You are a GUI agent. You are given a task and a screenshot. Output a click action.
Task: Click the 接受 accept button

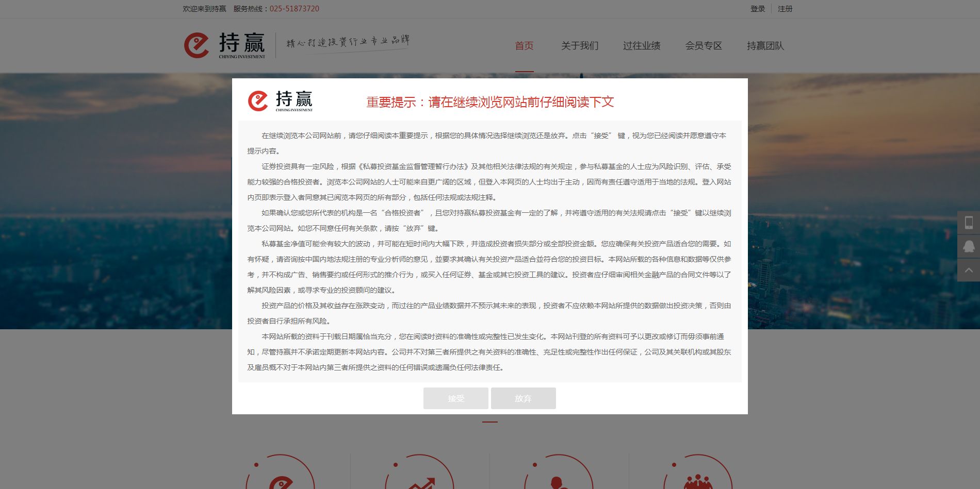tap(455, 398)
